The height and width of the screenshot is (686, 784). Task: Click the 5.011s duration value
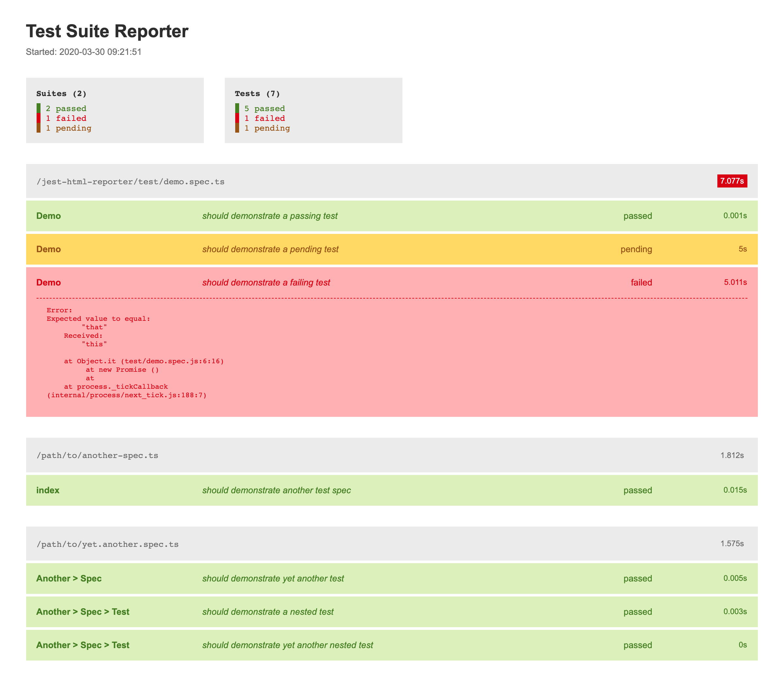pyautogui.click(x=735, y=283)
